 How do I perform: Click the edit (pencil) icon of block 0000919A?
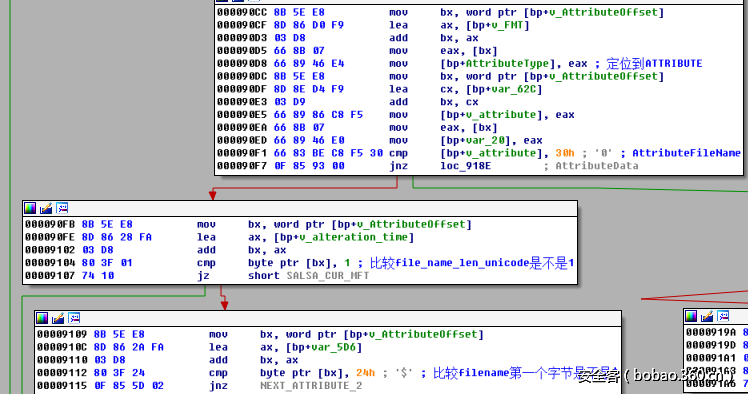(x=707, y=316)
